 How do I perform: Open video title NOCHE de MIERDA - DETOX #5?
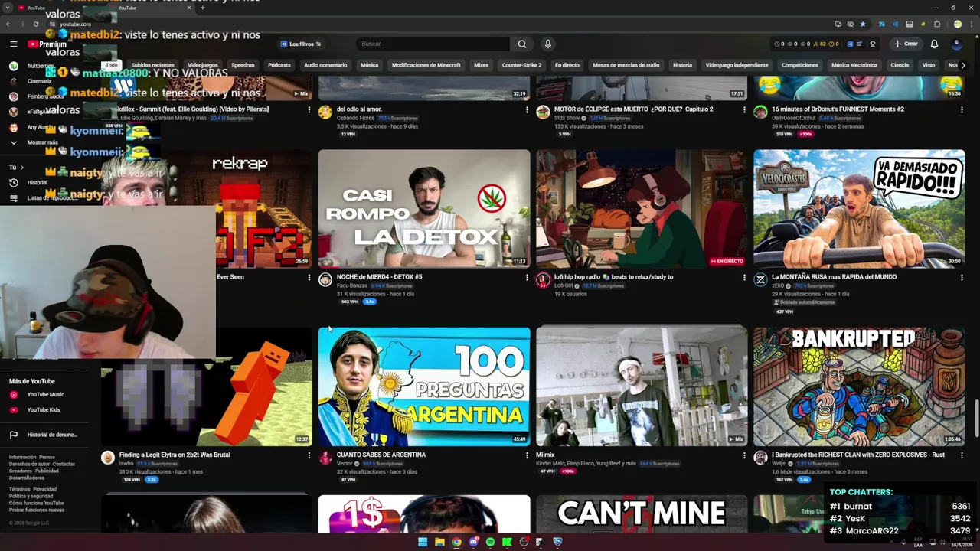point(379,277)
